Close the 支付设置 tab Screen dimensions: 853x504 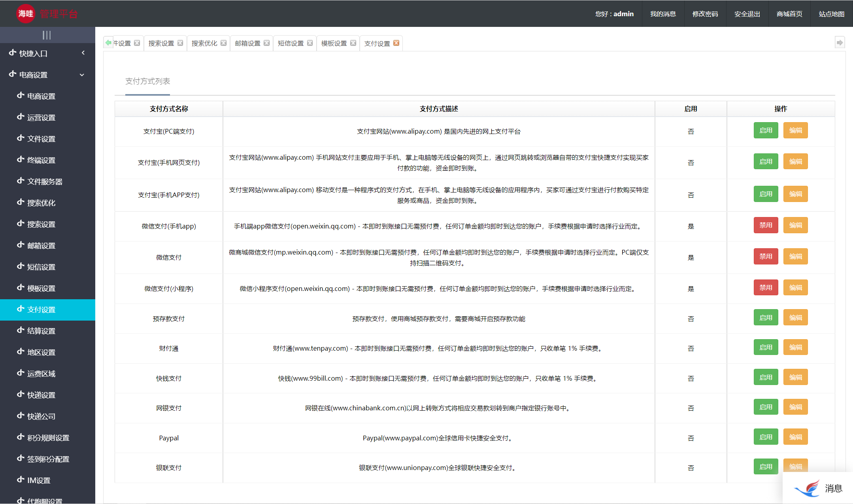[x=396, y=43]
